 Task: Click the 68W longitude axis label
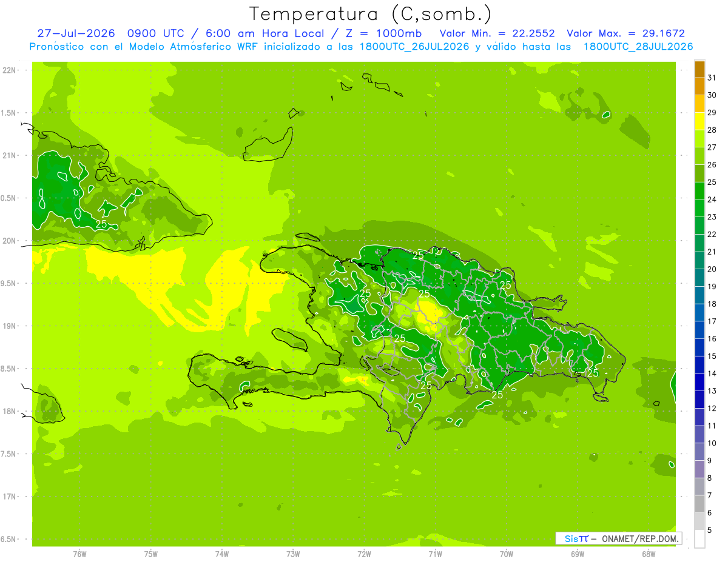649,554
